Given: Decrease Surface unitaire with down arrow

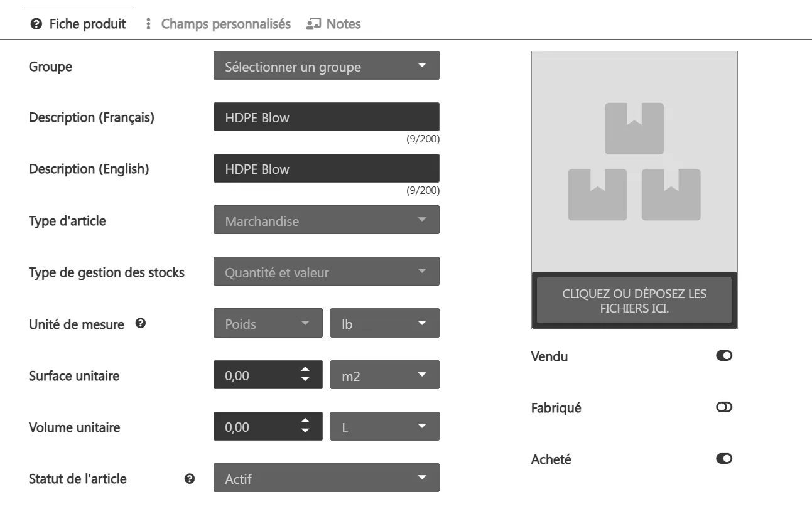Looking at the screenshot, I should pos(305,380).
